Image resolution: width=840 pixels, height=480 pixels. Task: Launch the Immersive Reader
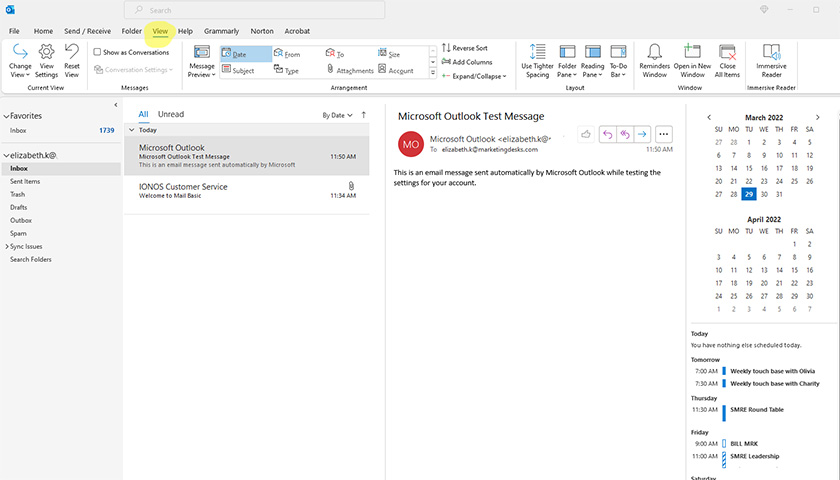771,60
